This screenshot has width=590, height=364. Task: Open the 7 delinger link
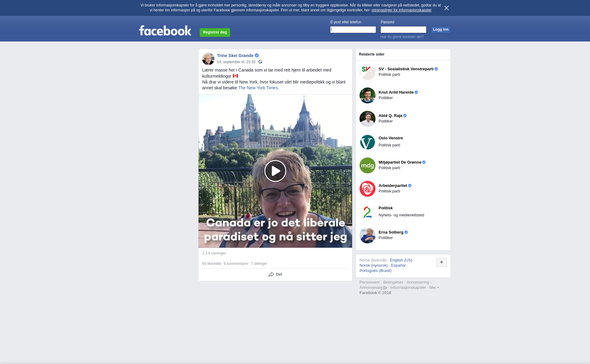click(x=259, y=264)
